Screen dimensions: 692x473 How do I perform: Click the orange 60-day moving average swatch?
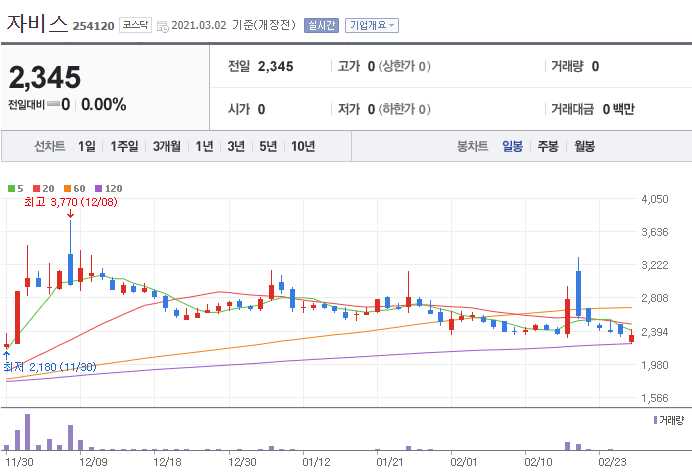point(68,188)
